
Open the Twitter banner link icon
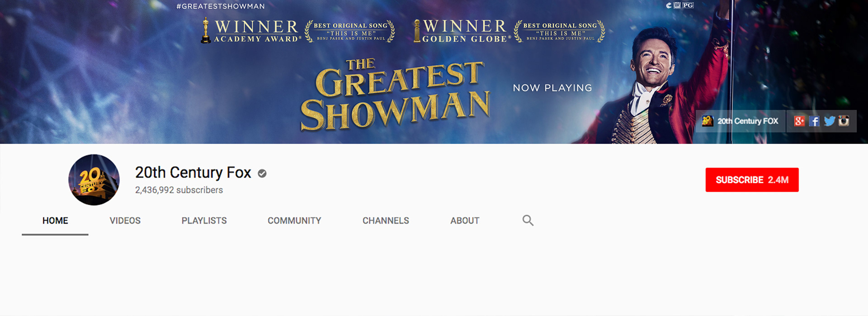tap(829, 121)
